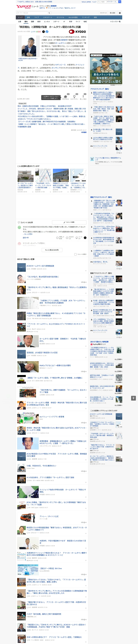Open recommended article JICAのホームタウン巡り誤情報拡散
138x644 pixels.
coord(40,266)
